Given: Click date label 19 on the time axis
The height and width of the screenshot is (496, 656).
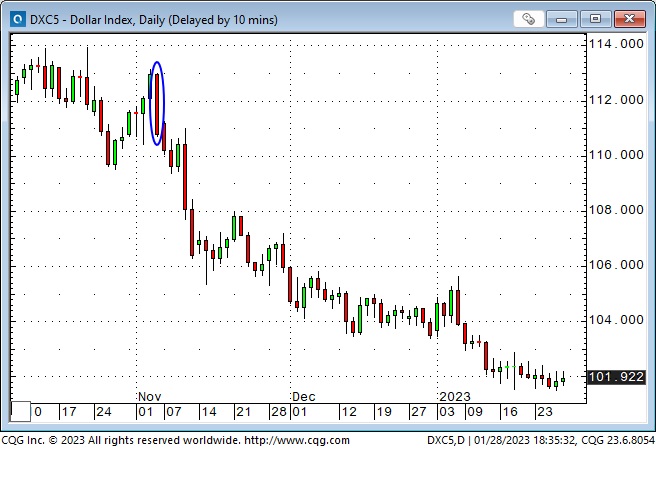Looking at the screenshot, I should [384, 412].
